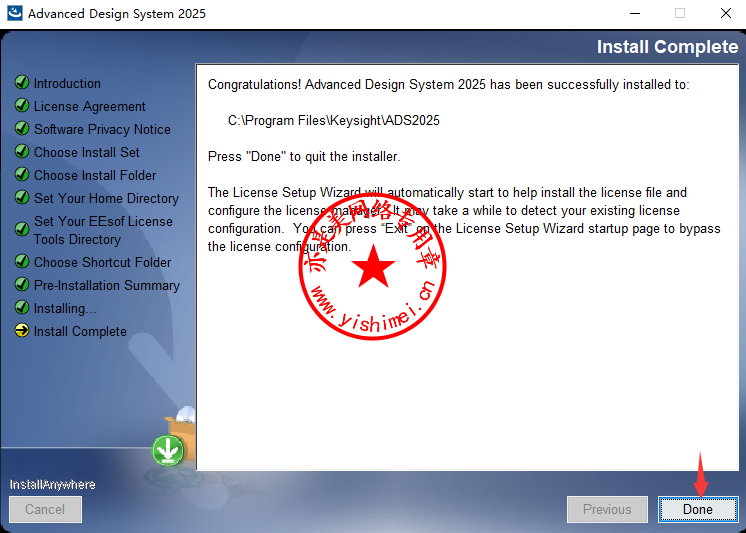Select the Introduction step label
Image resolution: width=746 pixels, height=533 pixels.
point(67,83)
